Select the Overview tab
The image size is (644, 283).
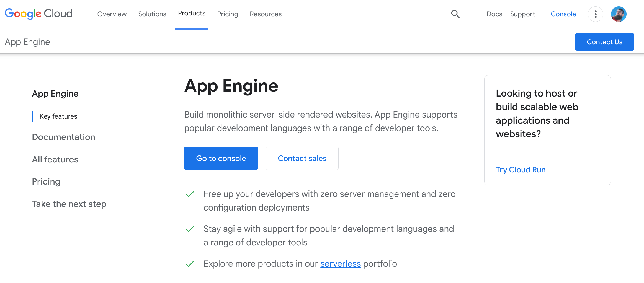[112, 14]
